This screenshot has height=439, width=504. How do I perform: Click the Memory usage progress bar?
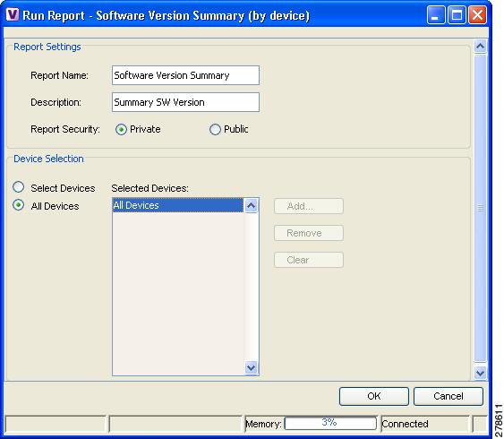330,423
